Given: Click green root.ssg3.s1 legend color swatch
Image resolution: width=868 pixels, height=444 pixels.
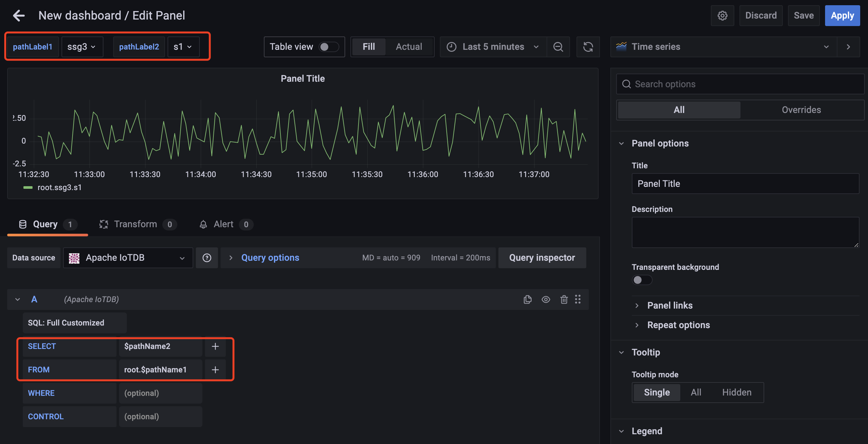Looking at the screenshot, I should pos(28,187).
